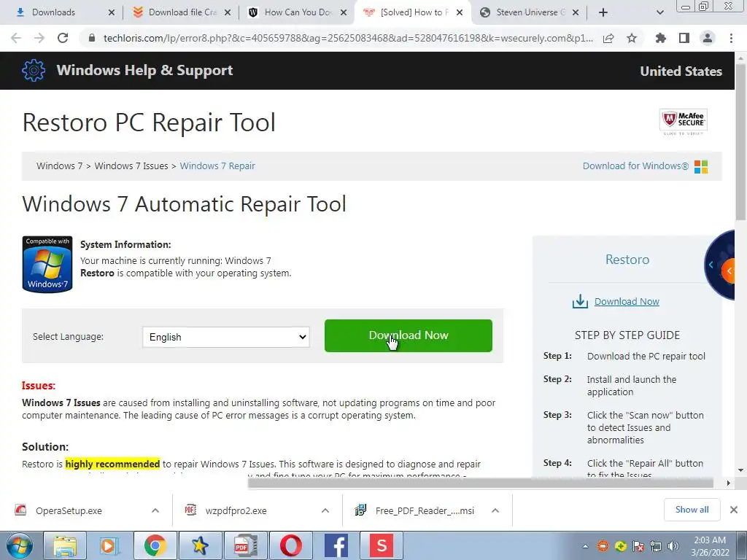Open the Chrome profile avatar
Viewport: 747px width, 560px height.
(708, 38)
